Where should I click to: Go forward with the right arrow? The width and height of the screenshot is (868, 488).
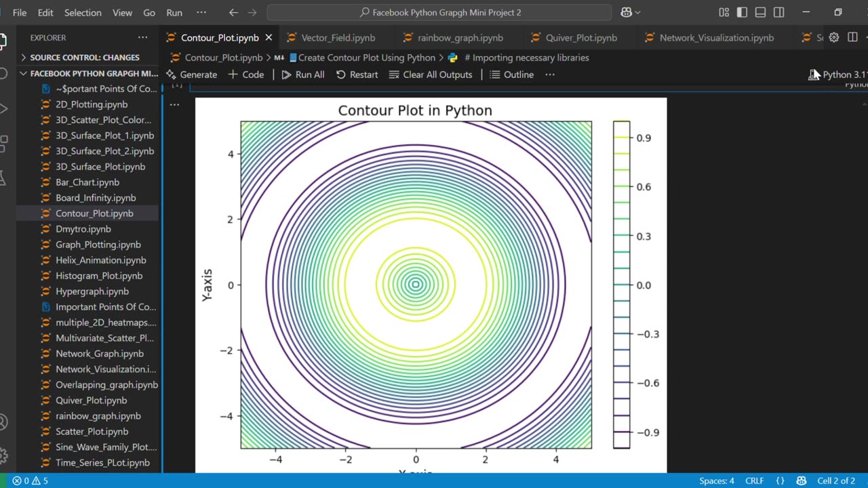(x=252, y=12)
